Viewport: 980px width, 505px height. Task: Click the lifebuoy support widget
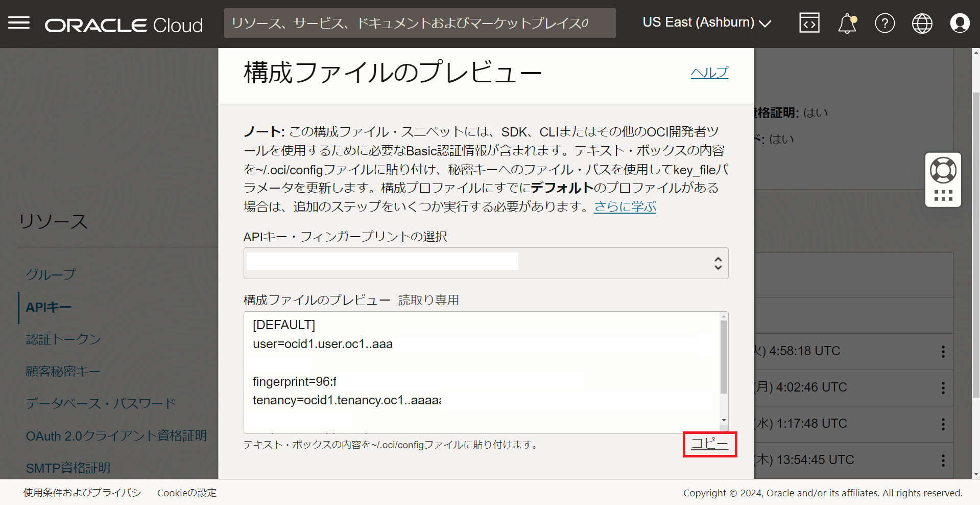943,171
